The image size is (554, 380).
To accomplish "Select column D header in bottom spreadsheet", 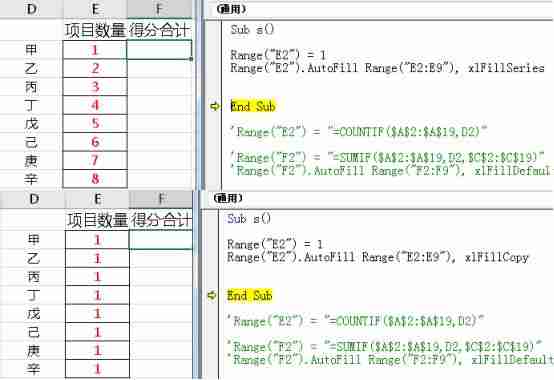I will [34, 199].
